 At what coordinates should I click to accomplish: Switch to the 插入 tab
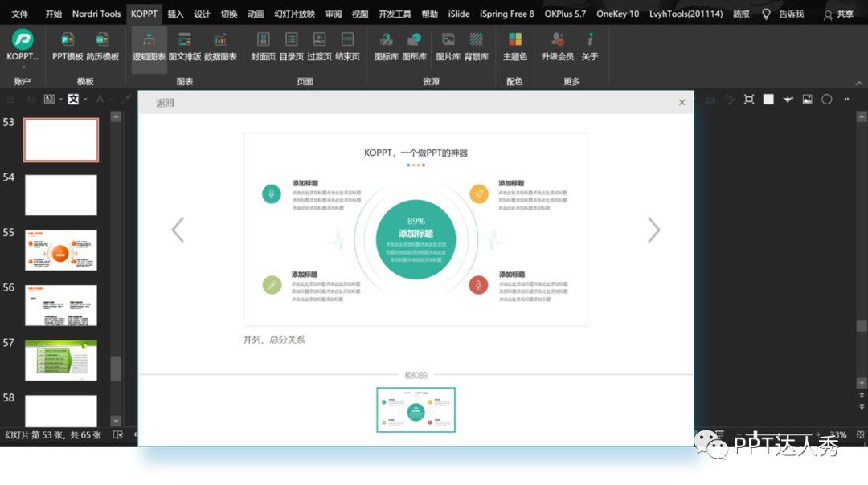coord(175,14)
